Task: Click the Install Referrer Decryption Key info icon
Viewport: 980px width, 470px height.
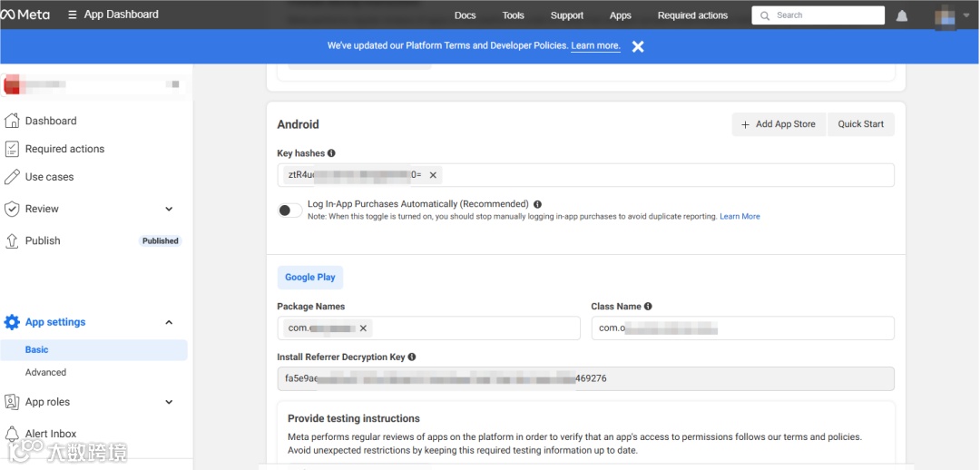Action: tap(412, 357)
